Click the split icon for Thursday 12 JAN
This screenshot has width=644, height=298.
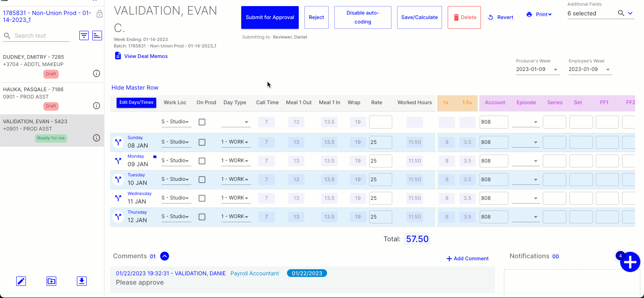[118, 217]
